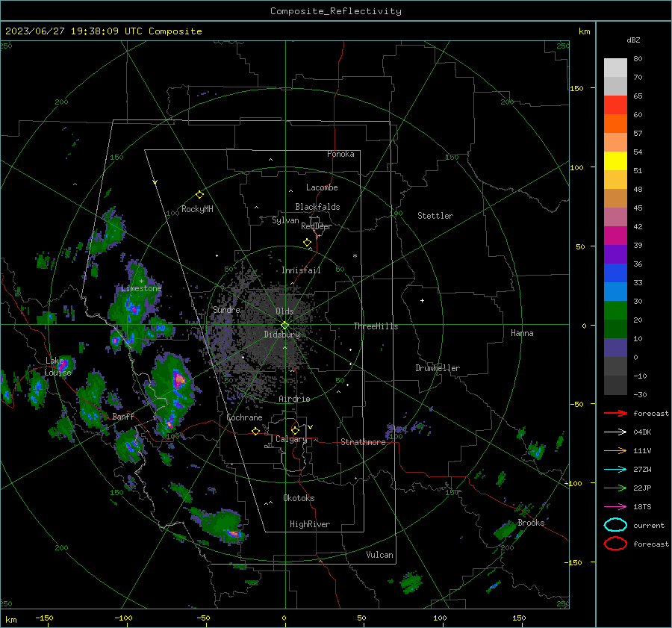The width and height of the screenshot is (672, 628).
Task: Click the Vulcan town label
Action: (379, 555)
